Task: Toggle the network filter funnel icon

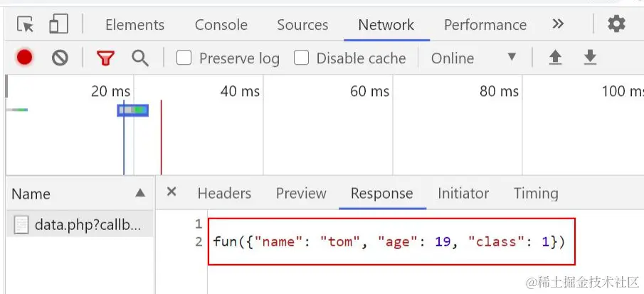Action: pos(106,58)
